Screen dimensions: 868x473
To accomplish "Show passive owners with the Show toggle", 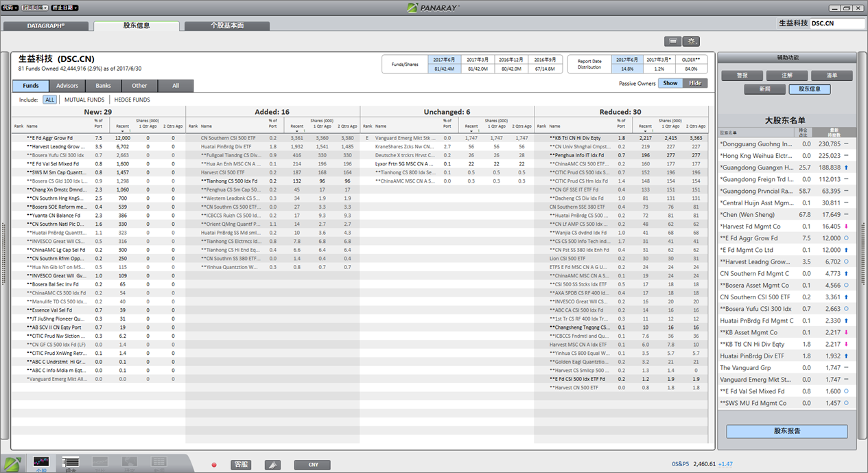I will point(670,83).
